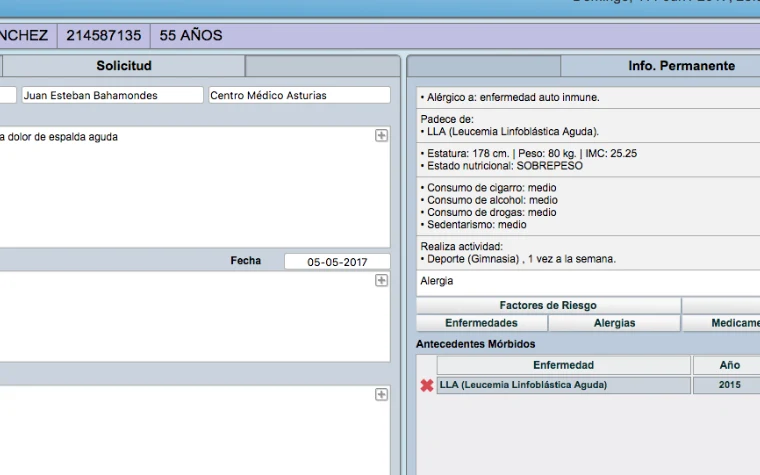
Task: Open the Medicamentos section button
Action: [x=721, y=323]
